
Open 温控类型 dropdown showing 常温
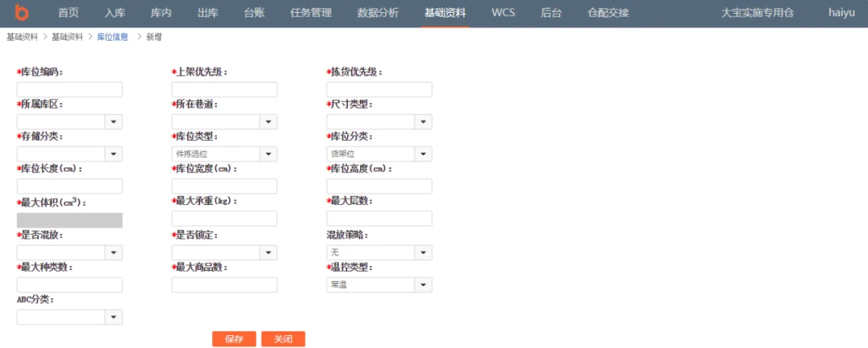tap(379, 285)
